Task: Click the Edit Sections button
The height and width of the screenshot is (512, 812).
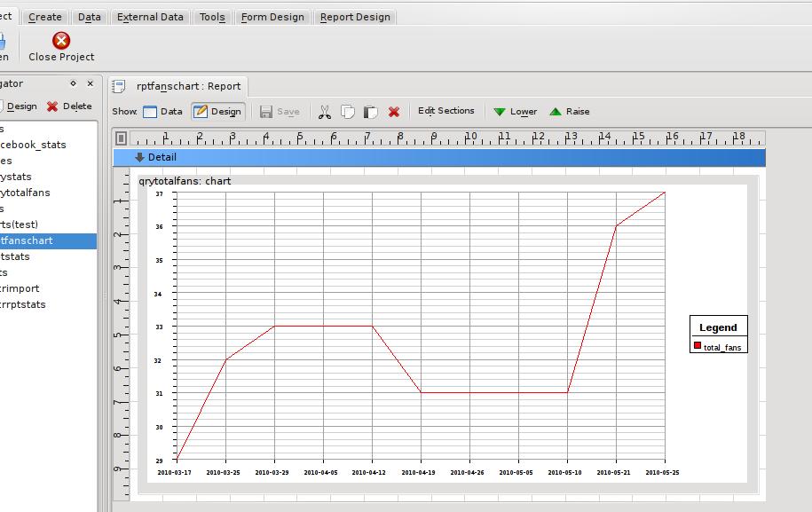Action: pyautogui.click(x=446, y=111)
